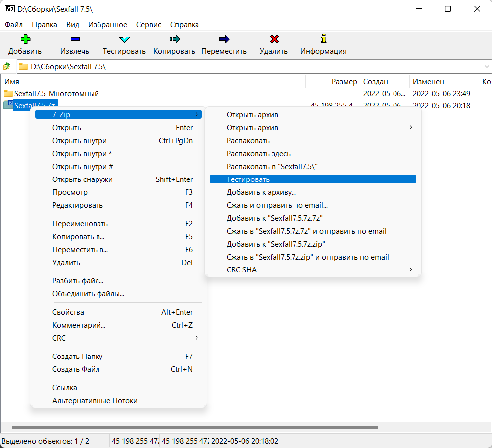The width and height of the screenshot is (492, 448).
Task: Click the yellow Information icon
Action: (x=323, y=39)
